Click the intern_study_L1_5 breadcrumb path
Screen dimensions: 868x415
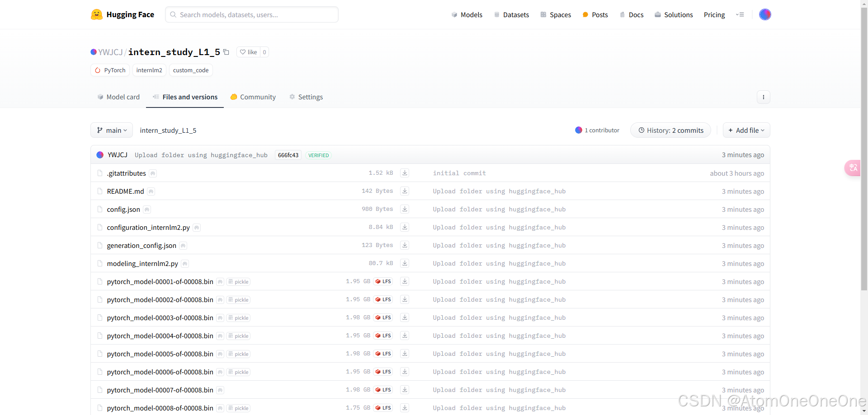(168, 130)
